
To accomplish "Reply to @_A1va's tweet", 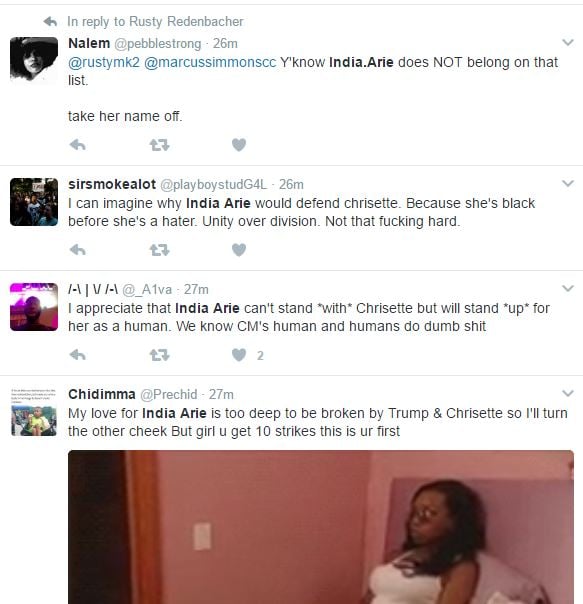I will 77,355.
